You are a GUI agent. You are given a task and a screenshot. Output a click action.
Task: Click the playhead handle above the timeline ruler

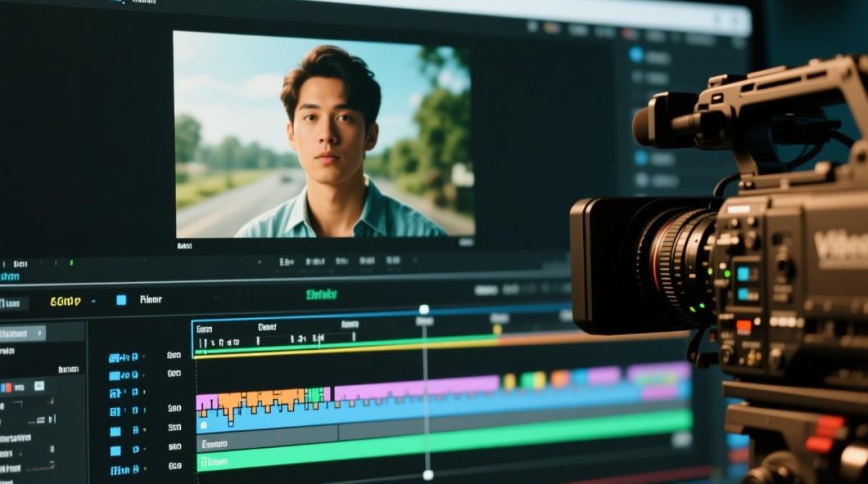coord(424,310)
